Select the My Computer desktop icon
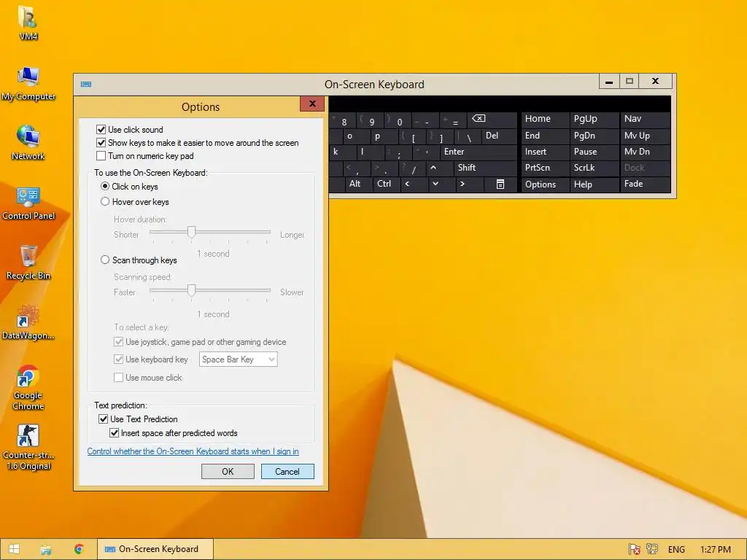Screen dimensions: 747x560 (28, 83)
